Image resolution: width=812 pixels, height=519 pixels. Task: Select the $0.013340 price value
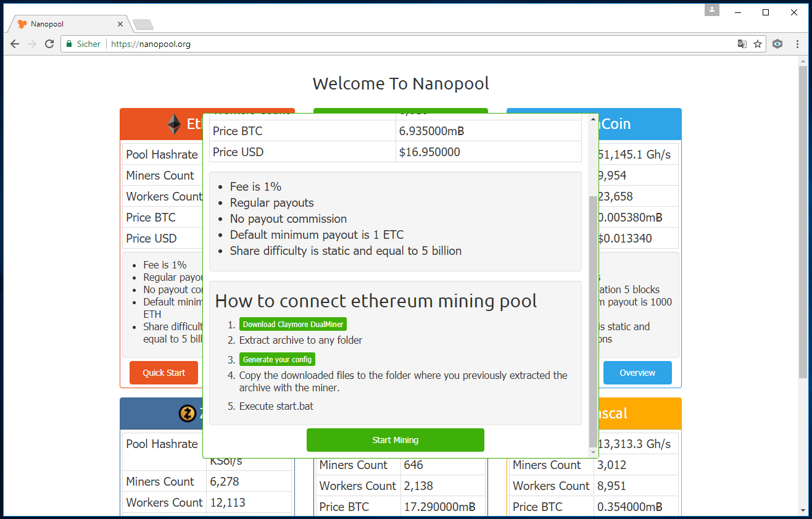click(x=624, y=239)
